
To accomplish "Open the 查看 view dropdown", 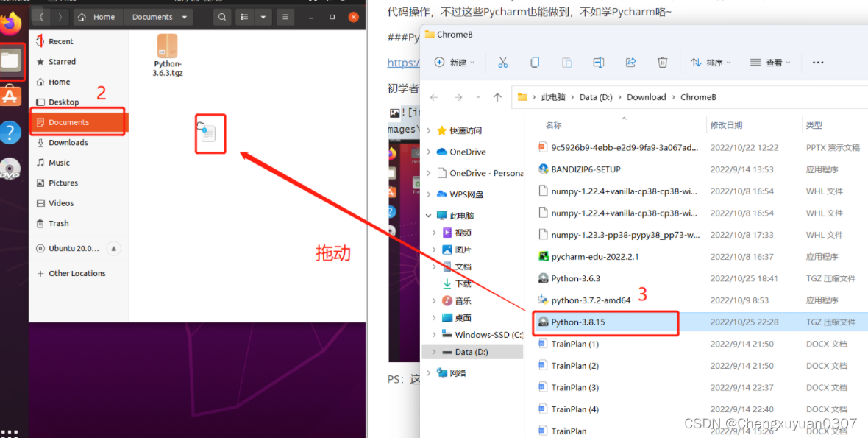I will (x=770, y=63).
